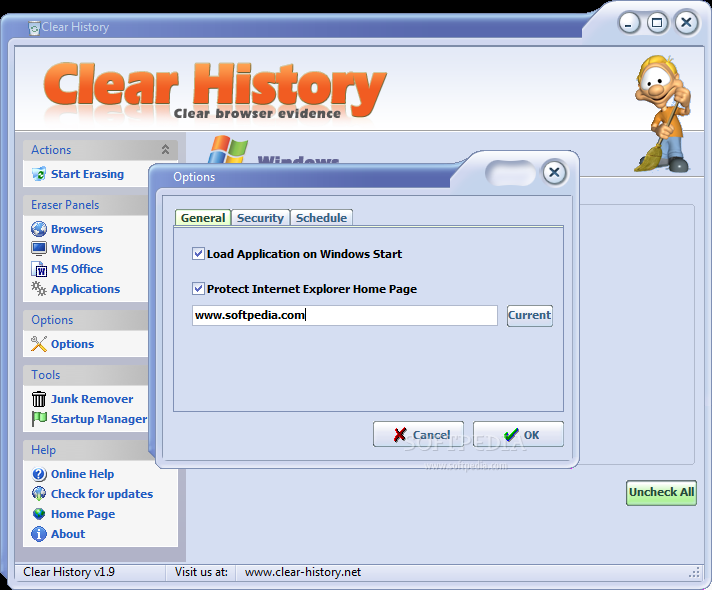Click the Clear History title bar recycle icon
The width and height of the screenshot is (712, 590).
coord(34,28)
